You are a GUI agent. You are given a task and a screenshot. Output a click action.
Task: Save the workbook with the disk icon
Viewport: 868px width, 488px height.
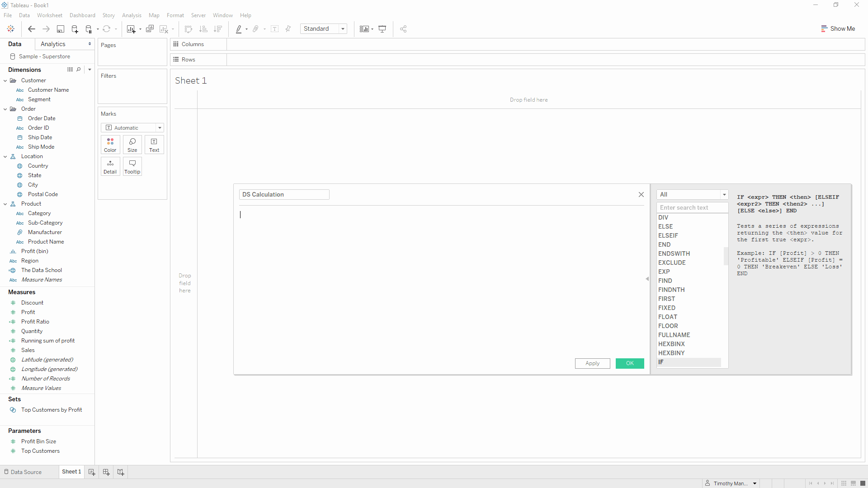pos(60,29)
